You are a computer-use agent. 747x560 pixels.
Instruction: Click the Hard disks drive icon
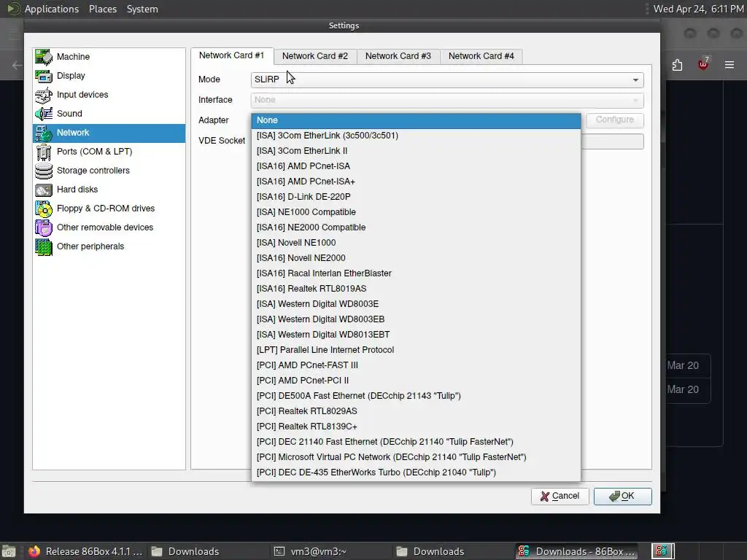pos(44,190)
